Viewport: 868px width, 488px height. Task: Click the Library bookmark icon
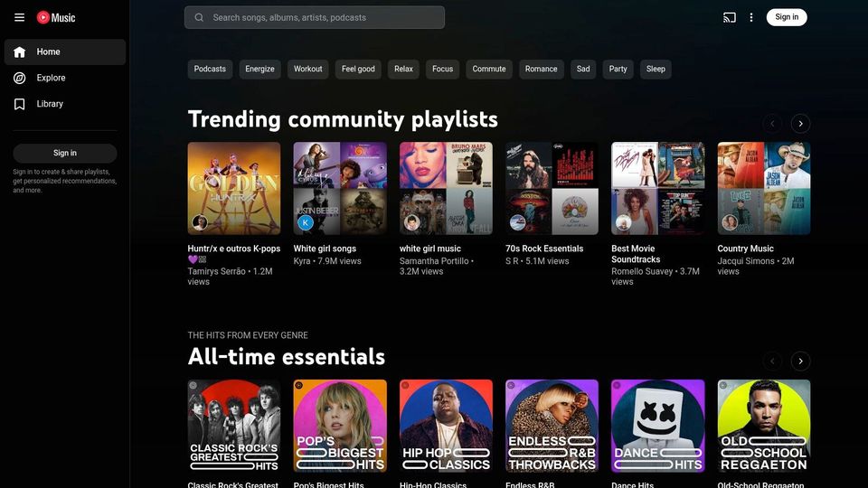pos(19,104)
